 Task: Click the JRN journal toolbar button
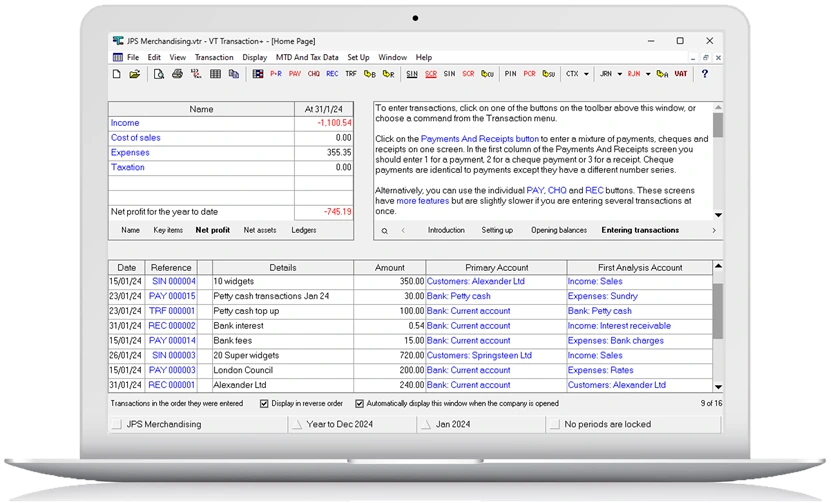pos(606,74)
